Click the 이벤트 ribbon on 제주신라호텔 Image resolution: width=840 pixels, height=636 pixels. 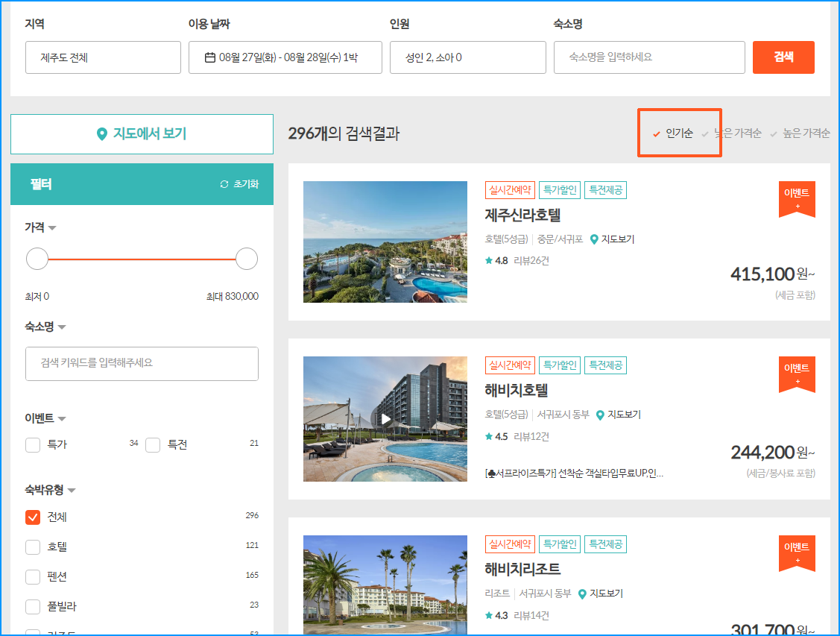797,198
